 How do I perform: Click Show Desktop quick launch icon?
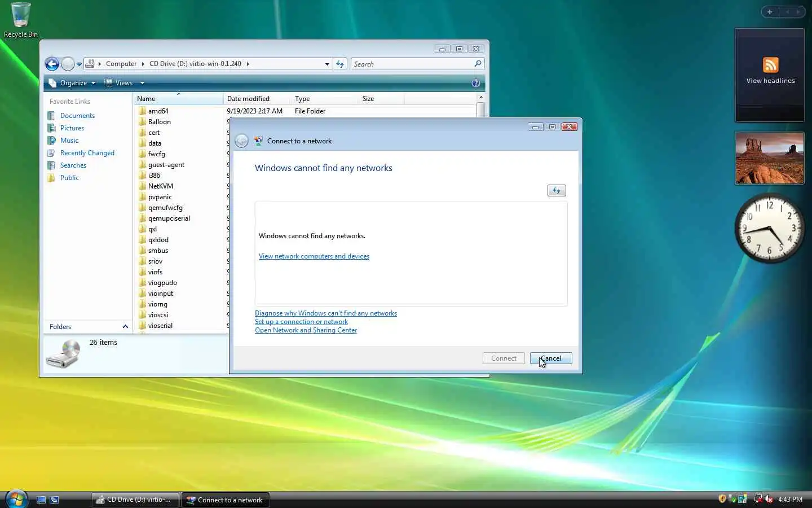[41, 500]
